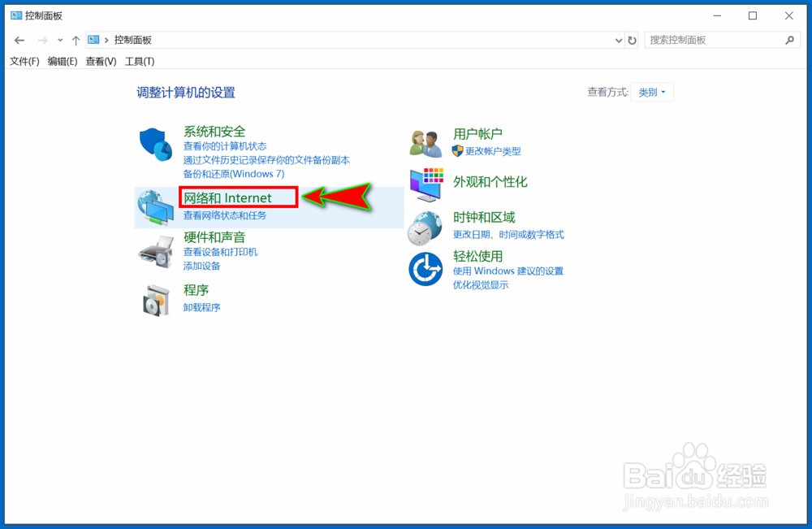This screenshot has width=812, height=529.
Task: Open the 网络和 Internet category link
Action: [x=227, y=198]
